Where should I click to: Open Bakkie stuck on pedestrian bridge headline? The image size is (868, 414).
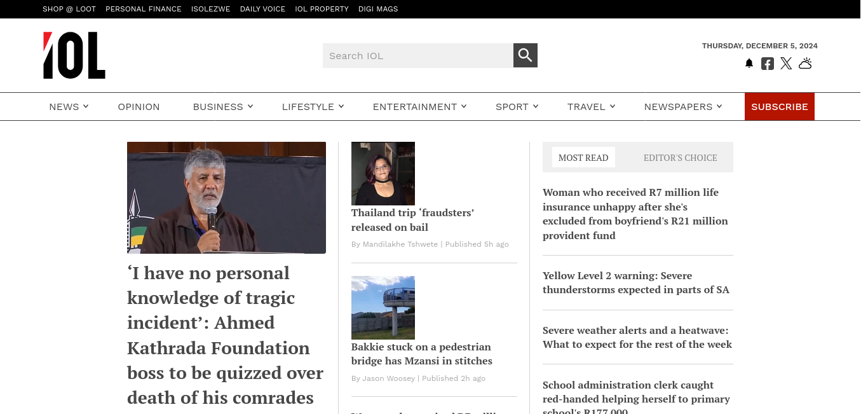pyautogui.click(x=422, y=354)
